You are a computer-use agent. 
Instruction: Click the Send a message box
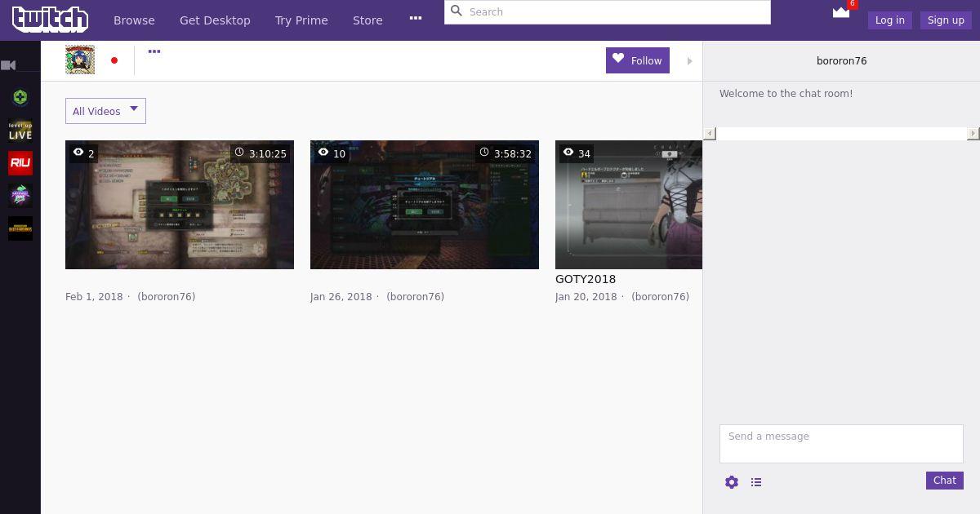[841, 444]
